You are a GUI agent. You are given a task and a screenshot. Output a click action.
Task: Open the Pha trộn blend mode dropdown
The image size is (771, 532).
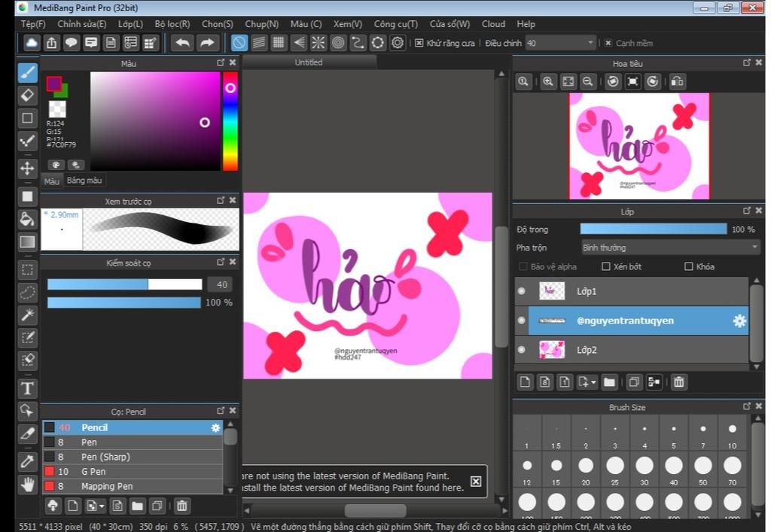pyautogui.click(x=671, y=248)
